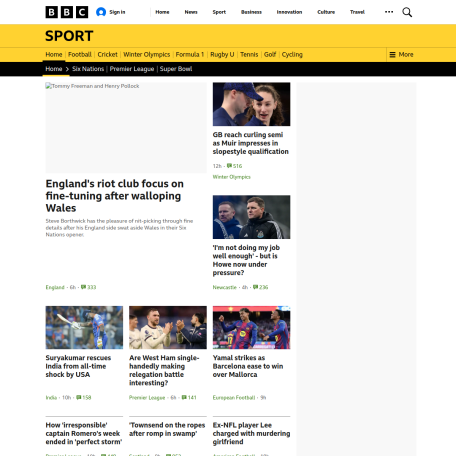Open 'Townsend on the ropes' headline
Screen dimensions: 456x456
pos(167,429)
